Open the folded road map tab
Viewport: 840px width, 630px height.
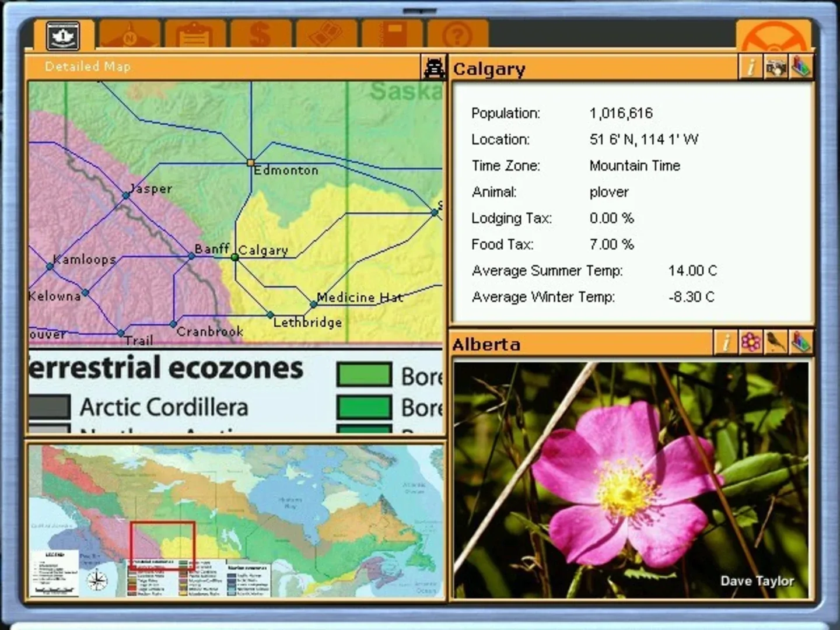326,35
